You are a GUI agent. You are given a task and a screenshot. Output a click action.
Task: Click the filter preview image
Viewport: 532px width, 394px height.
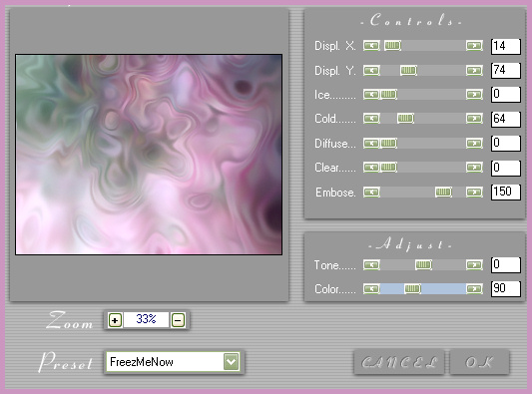click(x=149, y=155)
